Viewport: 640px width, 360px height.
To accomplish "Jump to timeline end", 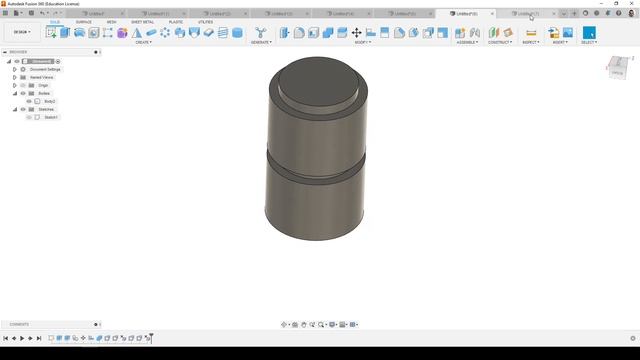I will click(x=39, y=338).
